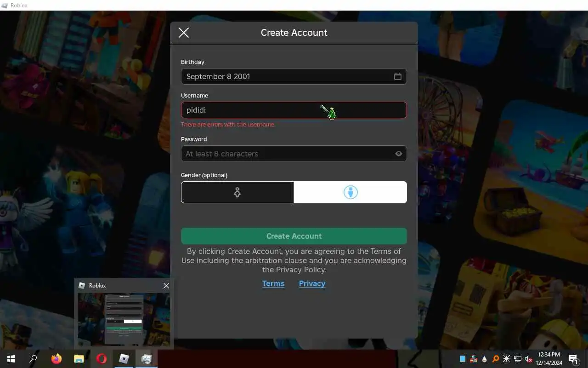The image size is (588, 368).
Task: Click the Roblox icon in the title bar
Action: click(5, 6)
